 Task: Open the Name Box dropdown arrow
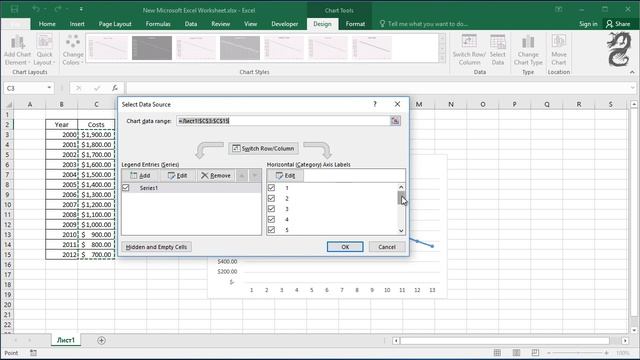point(49,88)
